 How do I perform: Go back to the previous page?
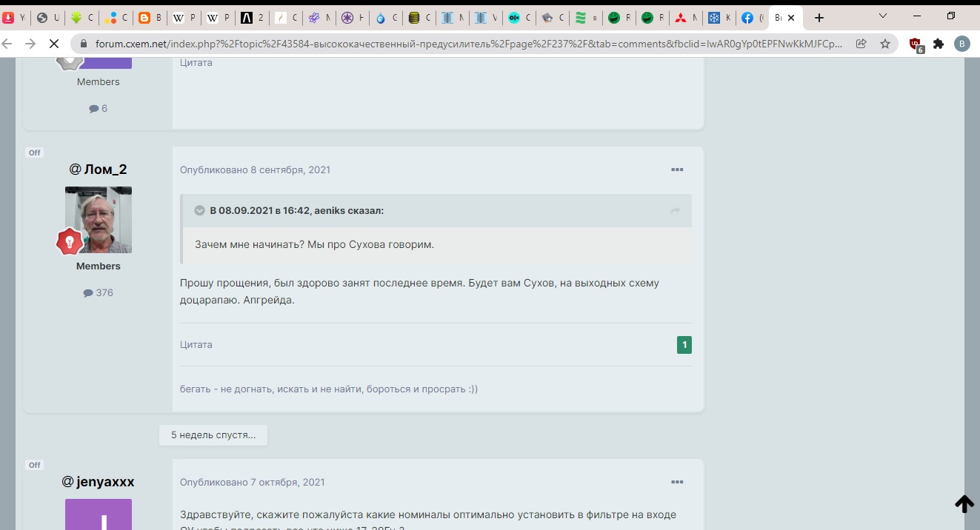click(7, 44)
